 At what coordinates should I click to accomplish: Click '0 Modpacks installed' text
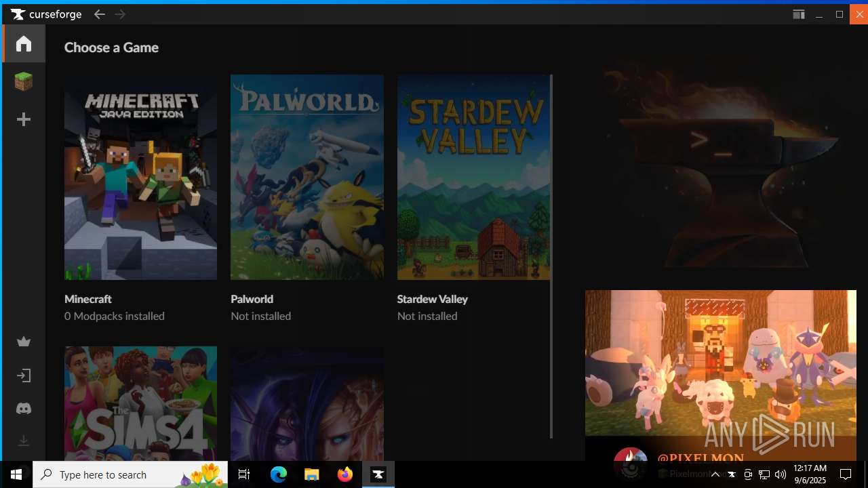click(x=115, y=316)
